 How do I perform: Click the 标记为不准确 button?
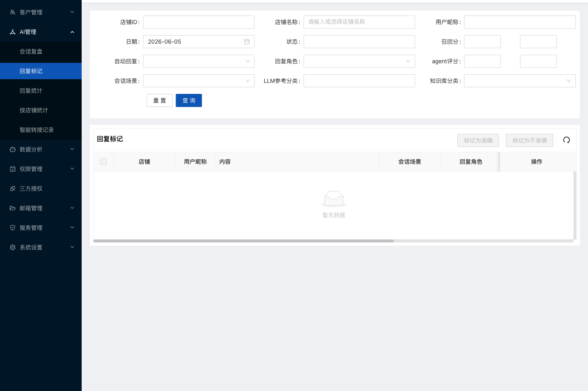tap(530, 140)
